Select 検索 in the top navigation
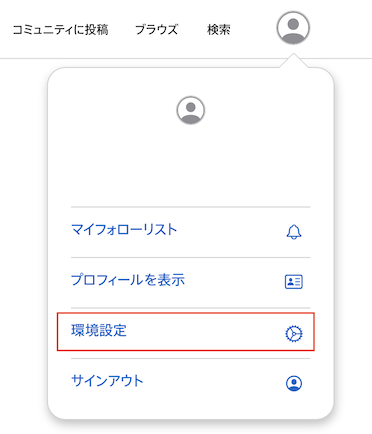 click(219, 30)
